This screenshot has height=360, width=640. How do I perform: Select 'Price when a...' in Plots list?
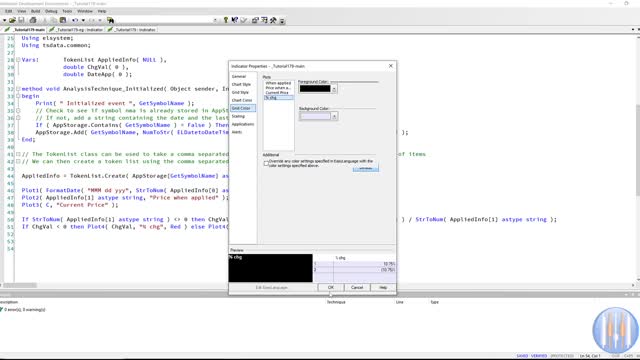coord(278,88)
